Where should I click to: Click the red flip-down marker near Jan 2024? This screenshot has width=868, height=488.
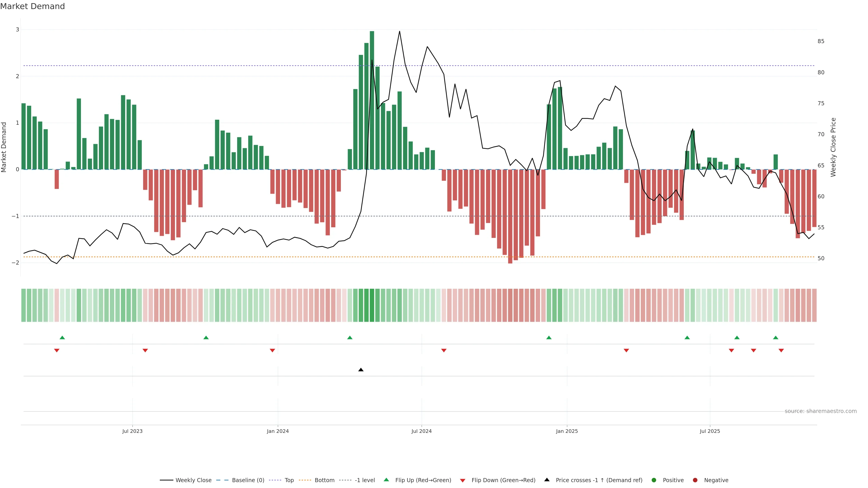click(272, 351)
